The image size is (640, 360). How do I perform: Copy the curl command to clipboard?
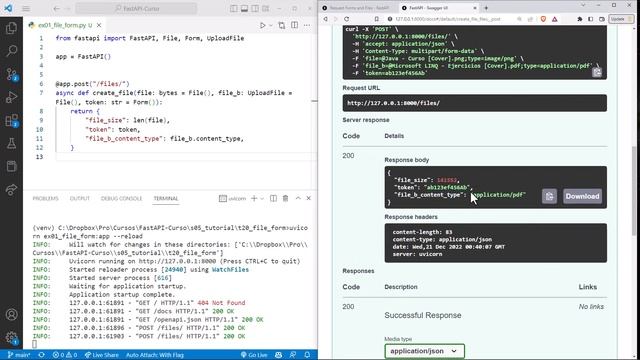point(597,72)
